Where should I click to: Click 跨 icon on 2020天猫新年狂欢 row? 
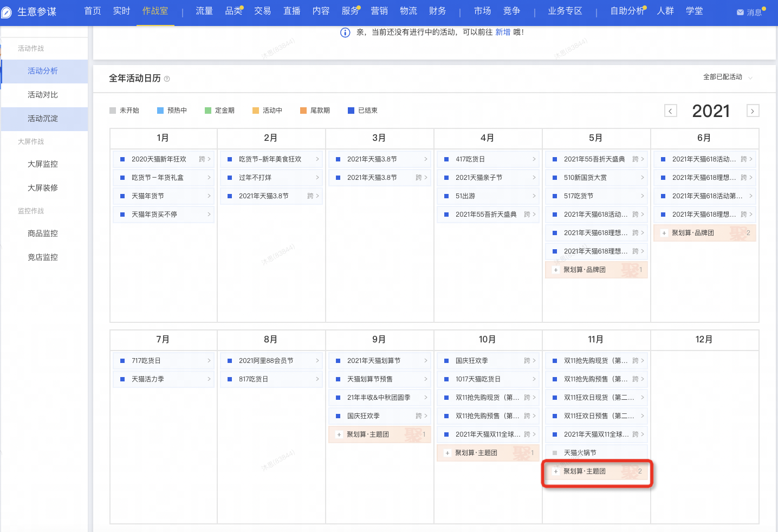(202, 159)
